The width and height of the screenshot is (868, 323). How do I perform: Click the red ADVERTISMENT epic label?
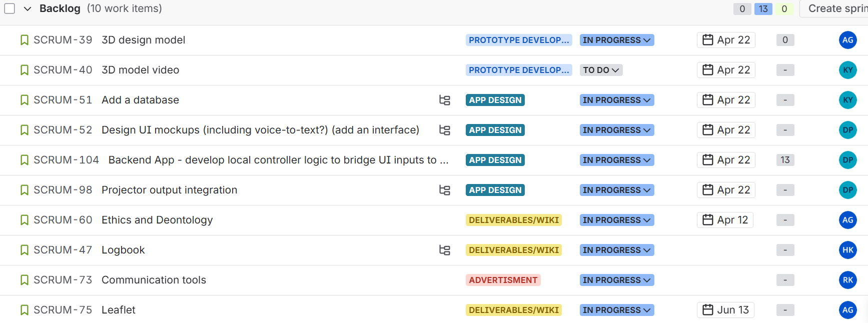(503, 280)
